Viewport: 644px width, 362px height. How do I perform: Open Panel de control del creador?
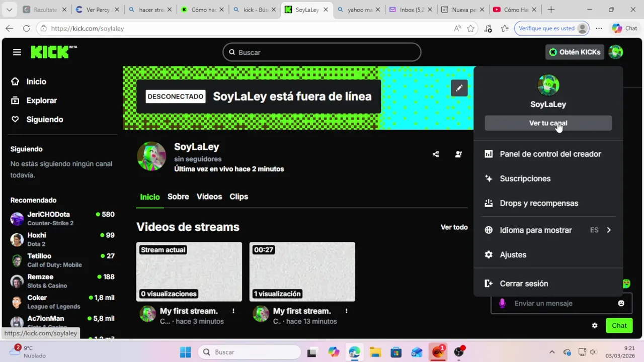548,154
